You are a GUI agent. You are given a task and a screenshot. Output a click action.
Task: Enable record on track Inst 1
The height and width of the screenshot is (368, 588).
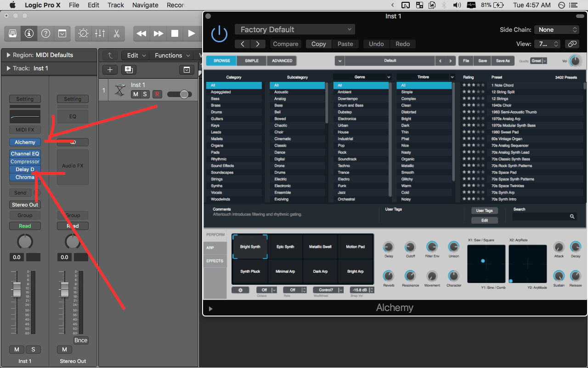tap(157, 94)
